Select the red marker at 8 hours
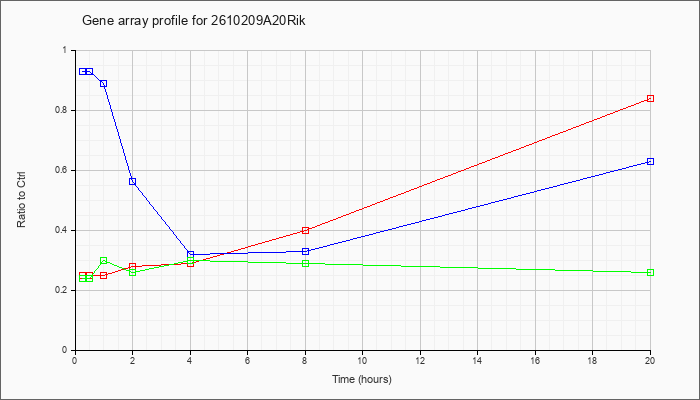 tap(305, 230)
